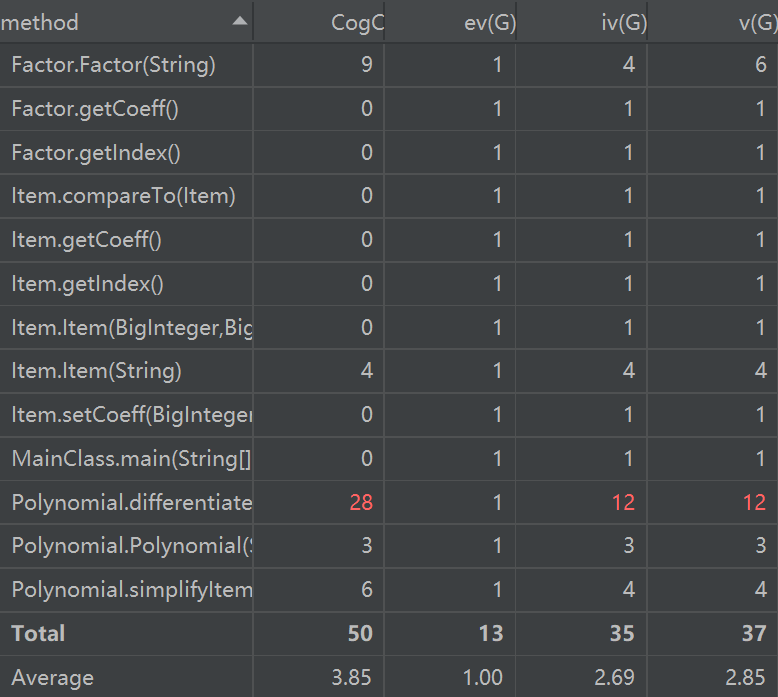Screen dimensions: 778x697
Task: Select the Polynomial.differentiate row
Action: (389, 502)
